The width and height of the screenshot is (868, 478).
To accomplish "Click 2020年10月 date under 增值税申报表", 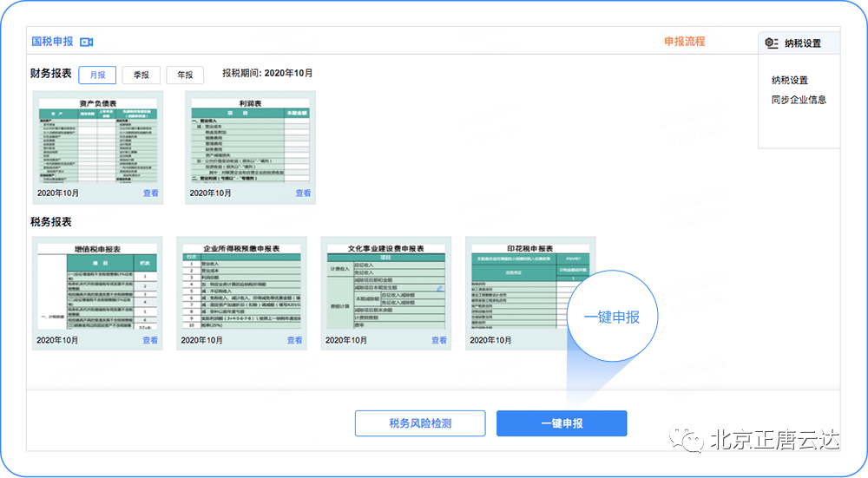I will (x=57, y=340).
